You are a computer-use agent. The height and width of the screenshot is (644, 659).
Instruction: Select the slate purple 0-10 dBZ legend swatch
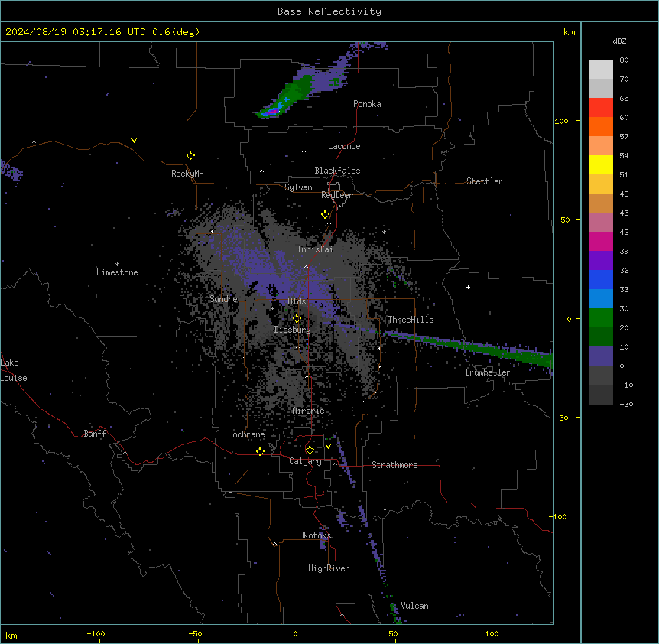coord(601,356)
